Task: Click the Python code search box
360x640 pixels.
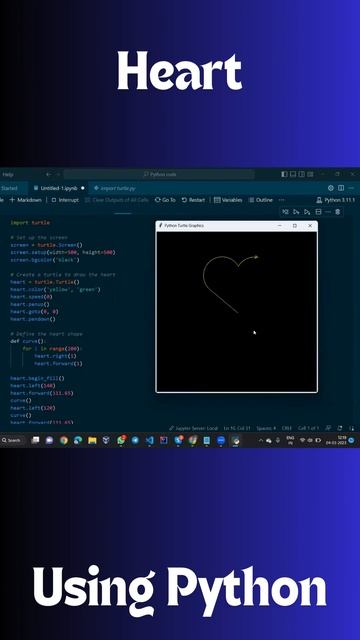Action: (159, 174)
